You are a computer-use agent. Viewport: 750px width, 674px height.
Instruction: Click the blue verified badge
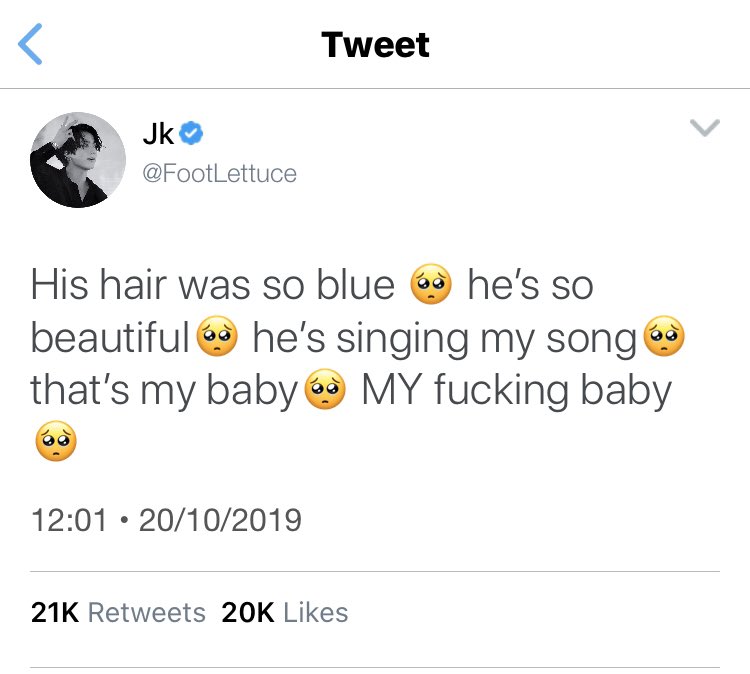click(x=191, y=133)
